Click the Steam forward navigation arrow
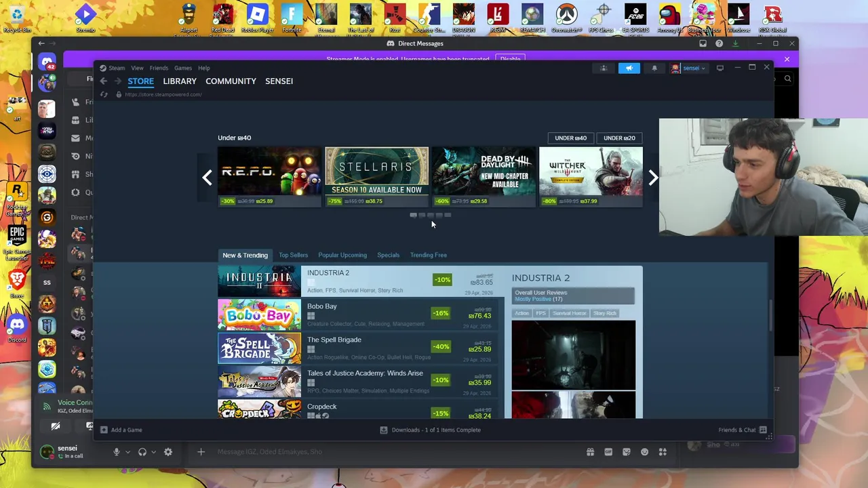868x488 pixels. [117, 81]
